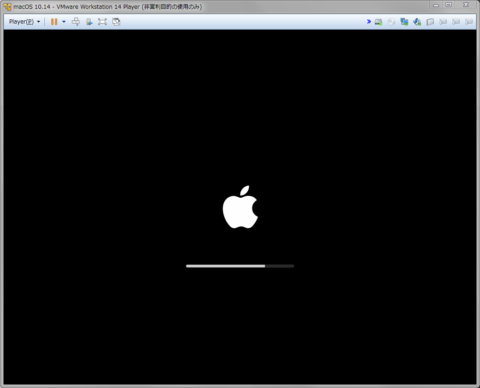Expand the power options dropdown arrow
The height and width of the screenshot is (388, 480).
pyautogui.click(x=64, y=22)
